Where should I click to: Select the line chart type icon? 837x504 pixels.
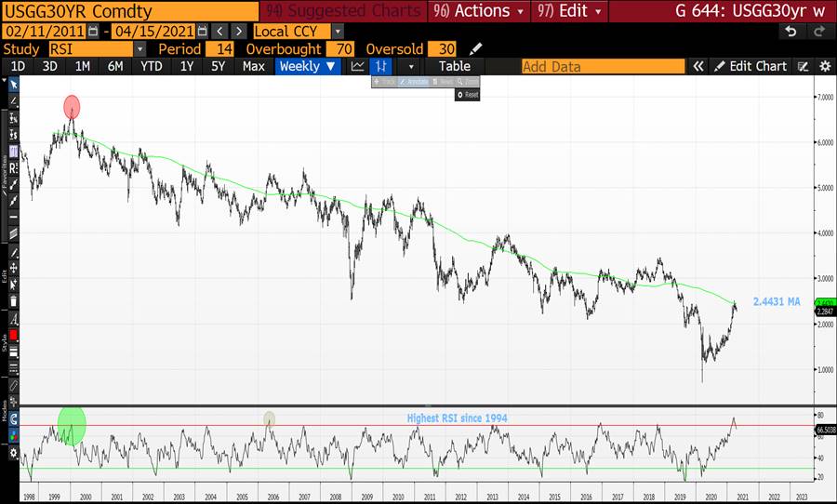(x=358, y=66)
